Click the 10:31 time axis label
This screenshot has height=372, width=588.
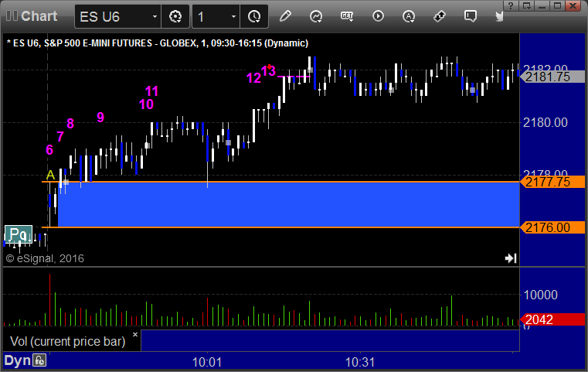pos(359,362)
